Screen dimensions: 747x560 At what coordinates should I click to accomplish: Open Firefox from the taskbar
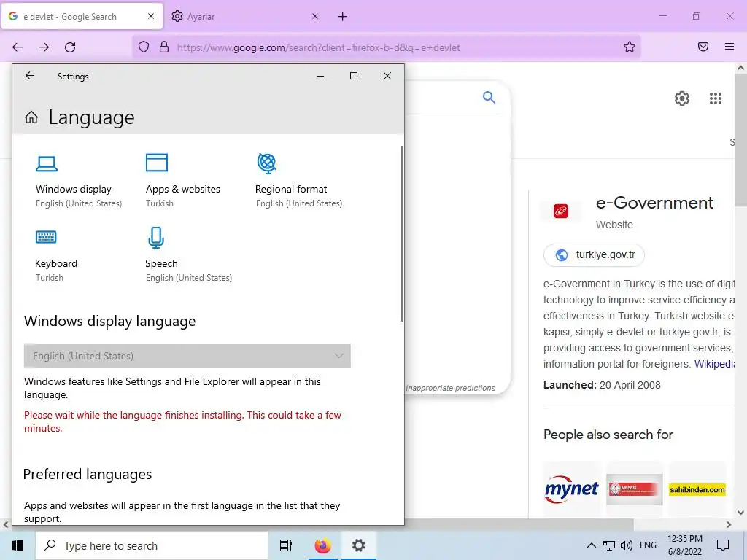click(322, 545)
